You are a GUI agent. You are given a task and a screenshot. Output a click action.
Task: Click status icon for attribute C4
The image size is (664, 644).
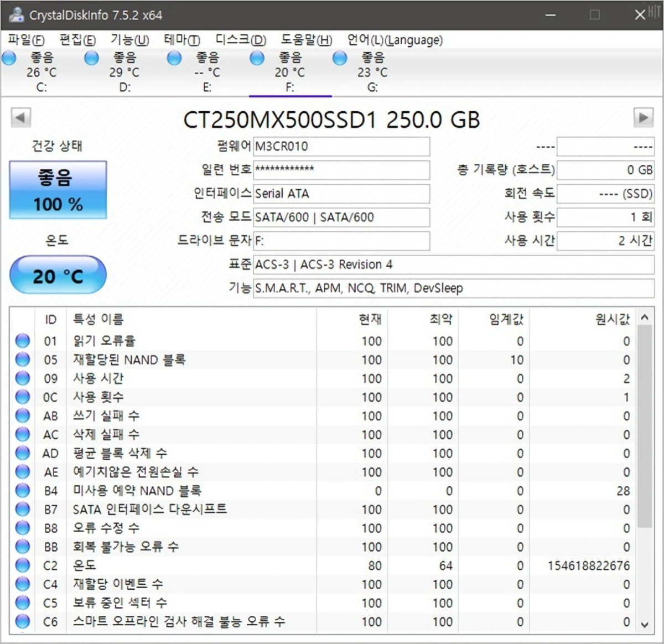pos(23,584)
